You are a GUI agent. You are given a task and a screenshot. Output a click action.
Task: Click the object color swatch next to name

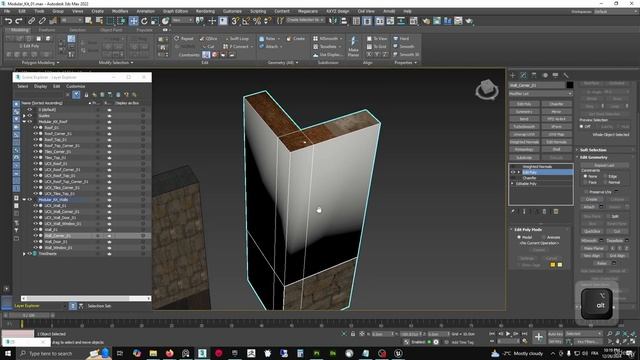pyautogui.click(x=569, y=85)
